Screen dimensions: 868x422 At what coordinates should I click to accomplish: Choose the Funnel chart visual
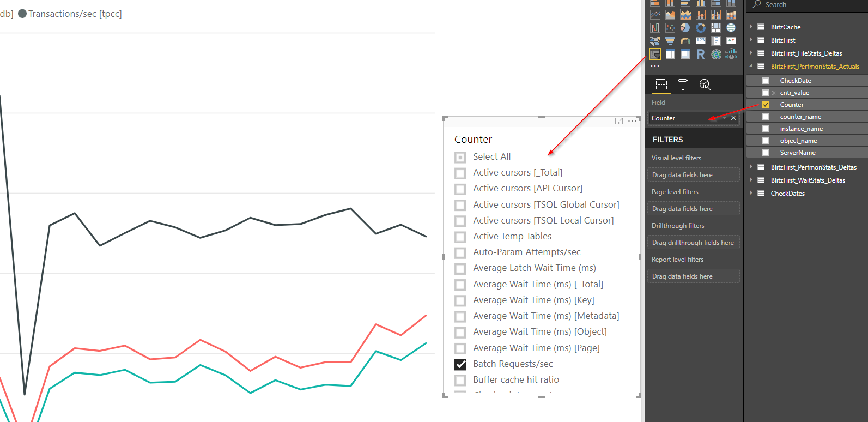point(670,41)
